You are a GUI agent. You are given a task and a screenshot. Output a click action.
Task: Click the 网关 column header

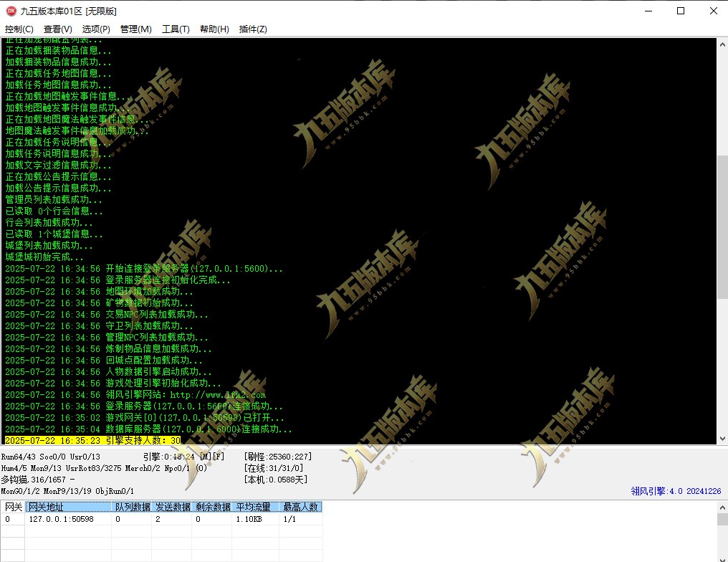point(13,507)
